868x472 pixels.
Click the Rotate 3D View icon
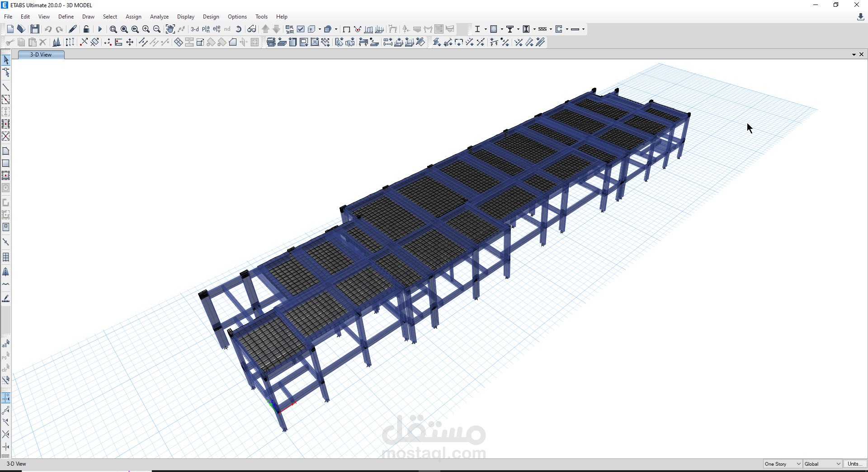coord(239,29)
